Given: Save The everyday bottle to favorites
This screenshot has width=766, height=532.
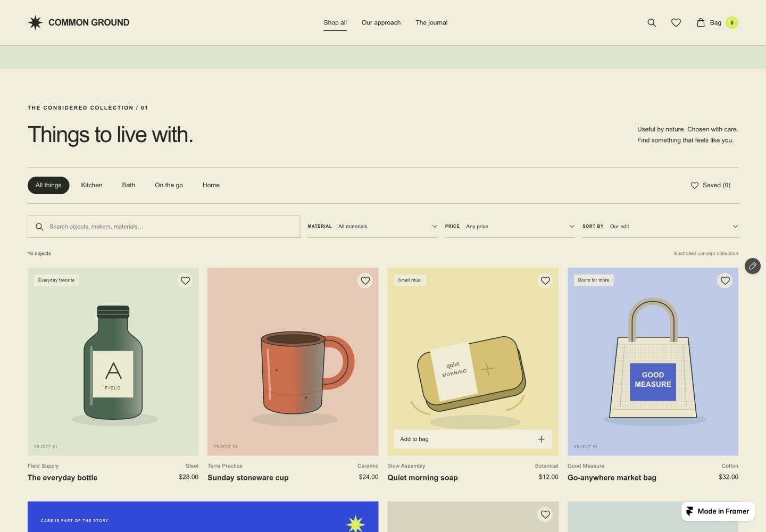Looking at the screenshot, I should click(x=185, y=280).
